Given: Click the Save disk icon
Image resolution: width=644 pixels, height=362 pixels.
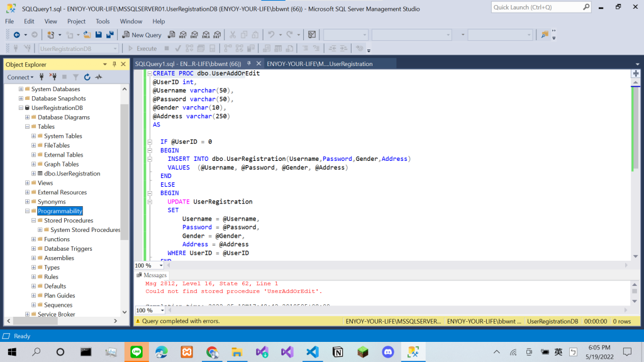Looking at the screenshot, I should [99, 35].
